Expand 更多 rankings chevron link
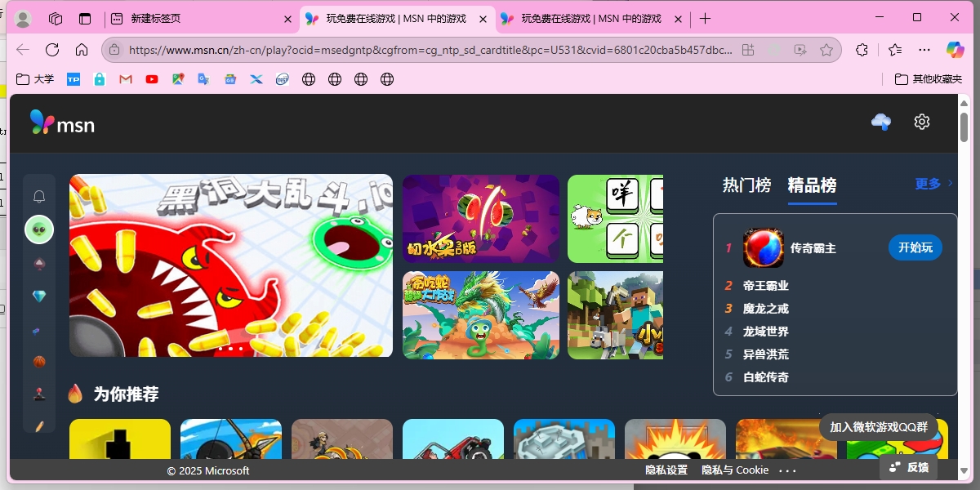Viewport: 980px width, 490px height. pos(933,184)
